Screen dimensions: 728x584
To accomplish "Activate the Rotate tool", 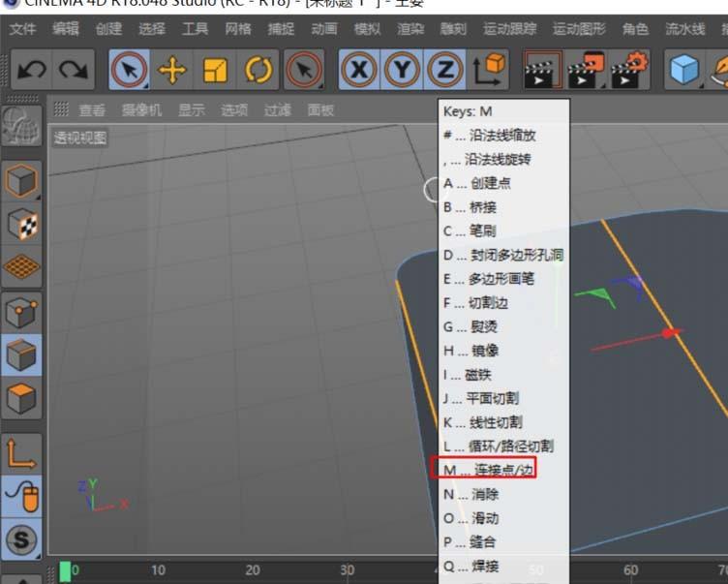I will pos(258,70).
